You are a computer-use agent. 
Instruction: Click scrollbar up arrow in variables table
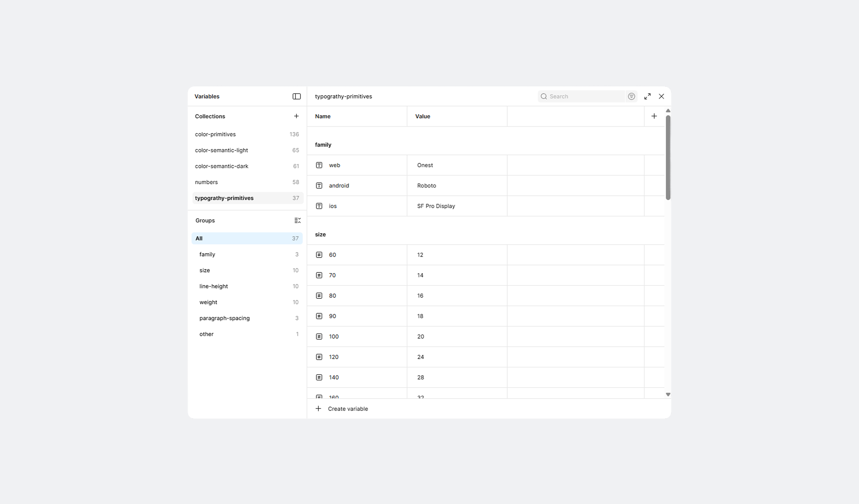(668, 111)
